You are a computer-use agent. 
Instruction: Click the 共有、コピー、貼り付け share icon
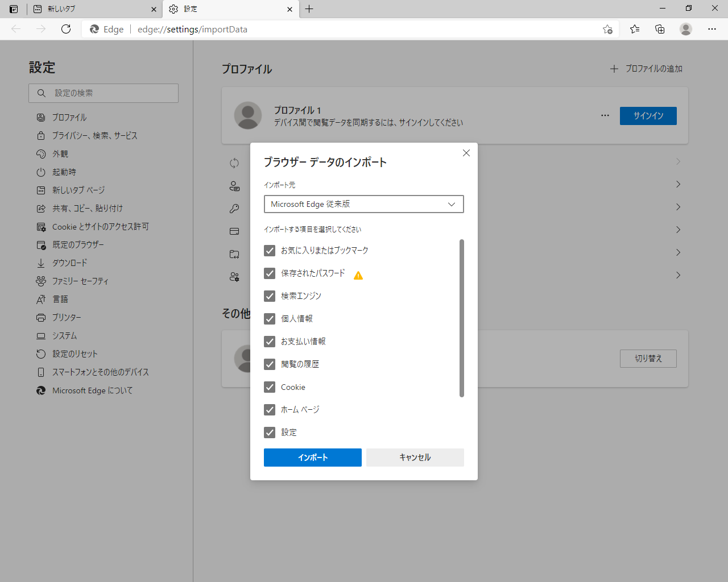click(41, 209)
